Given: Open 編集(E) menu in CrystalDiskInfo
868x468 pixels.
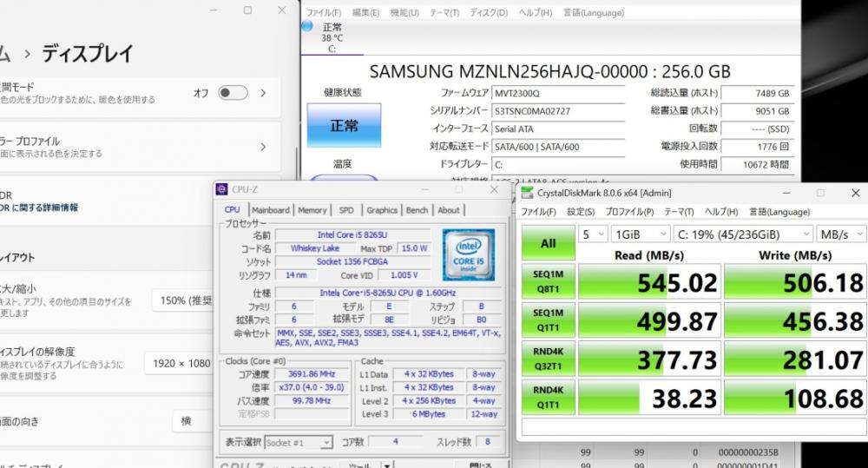Looking at the screenshot, I should pyautogui.click(x=366, y=12).
